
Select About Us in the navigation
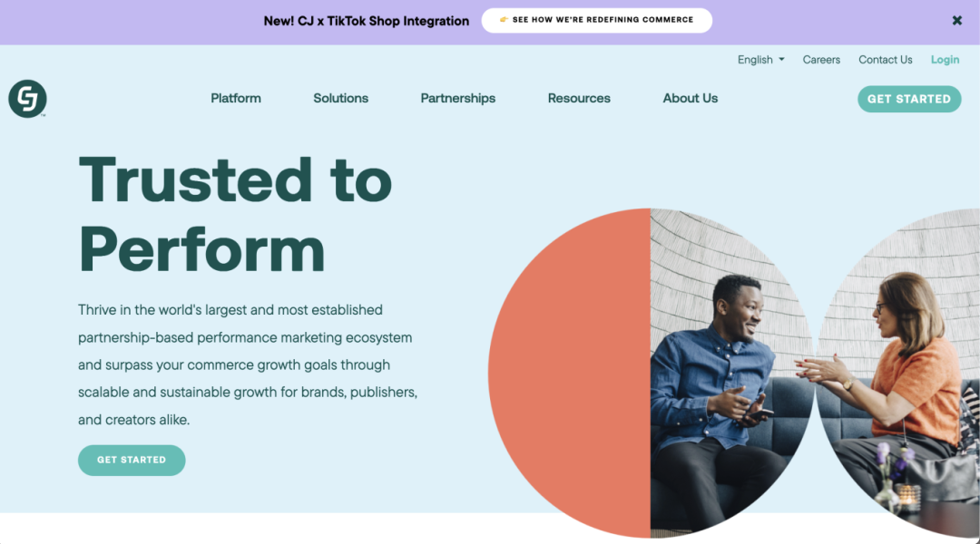[690, 98]
